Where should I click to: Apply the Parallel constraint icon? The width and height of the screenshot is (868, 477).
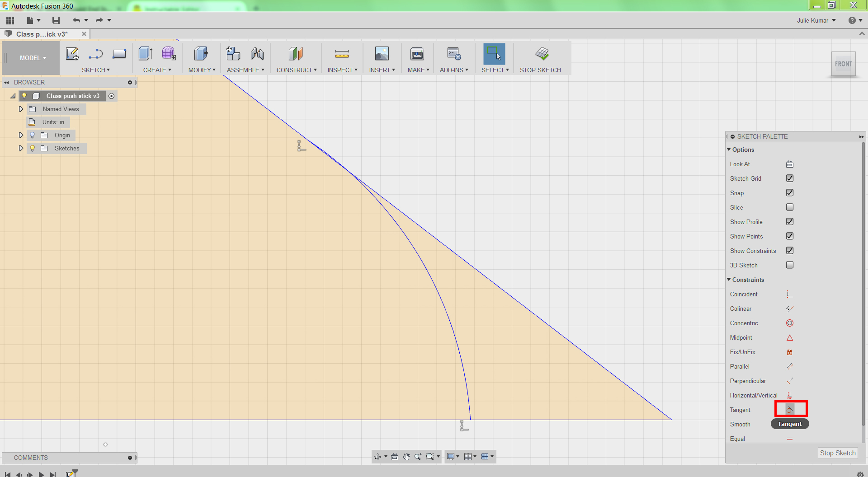(x=790, y=367)
